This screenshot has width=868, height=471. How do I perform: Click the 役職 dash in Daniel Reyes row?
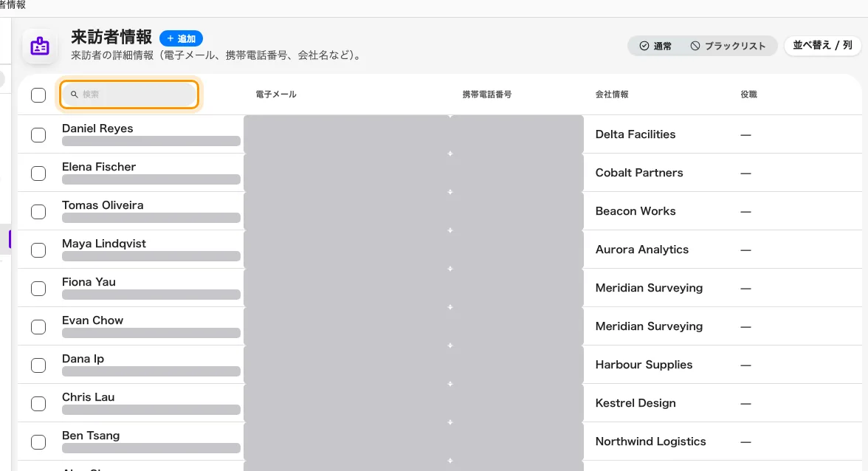(745, 135)
